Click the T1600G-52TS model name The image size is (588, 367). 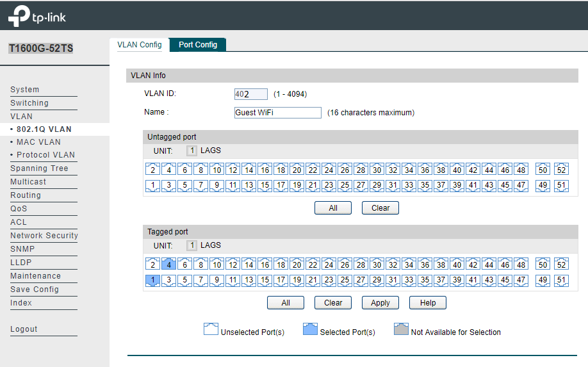click(x=41, y=49)
